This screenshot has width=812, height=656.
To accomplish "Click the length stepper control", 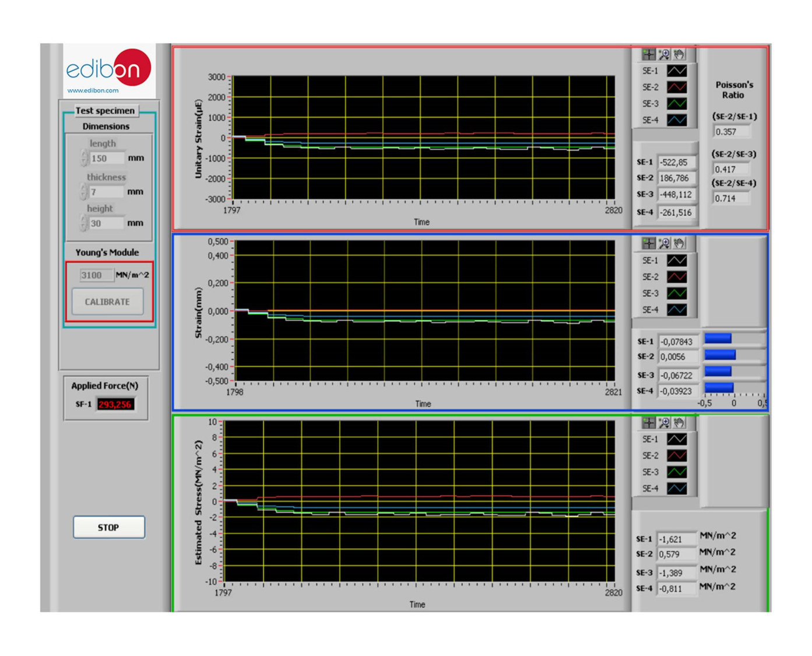I will point(84,158).
